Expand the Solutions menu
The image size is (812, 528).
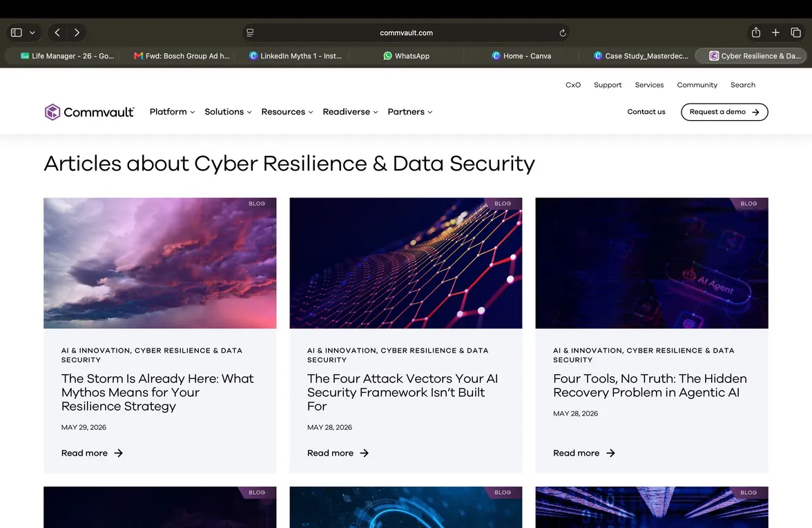(228, 112)
